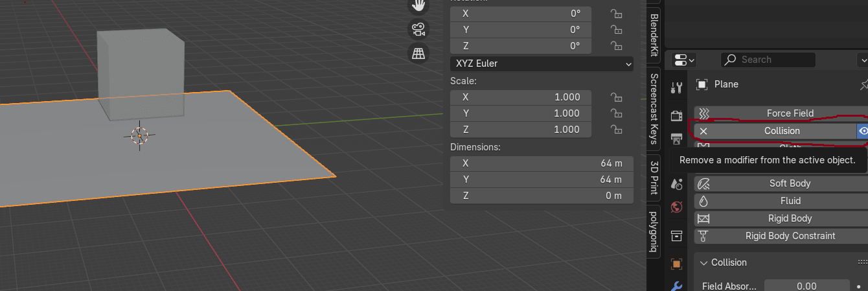Open the Output properties tab icon

pos(677,139)
